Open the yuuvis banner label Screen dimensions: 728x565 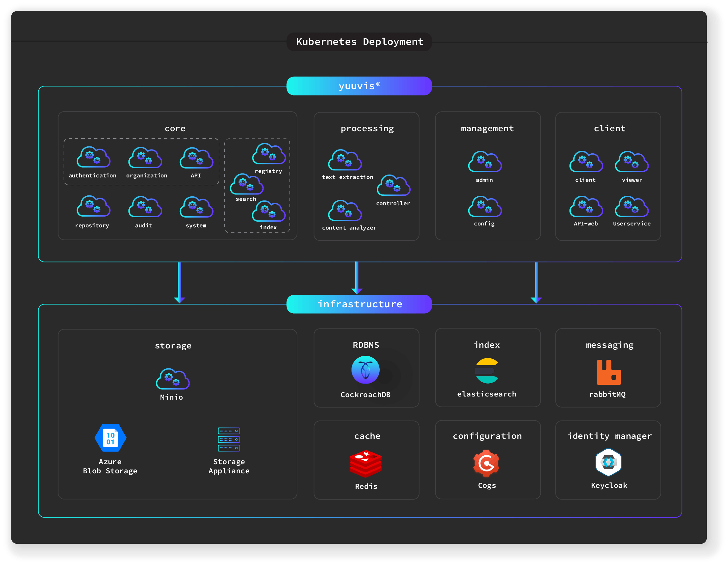coord(359,86)
